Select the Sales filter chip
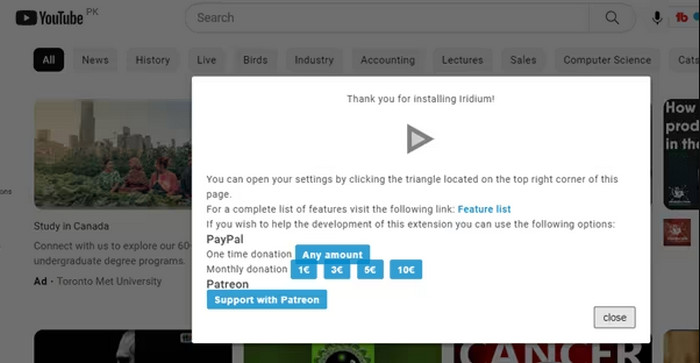 click(x=523, y=60)
